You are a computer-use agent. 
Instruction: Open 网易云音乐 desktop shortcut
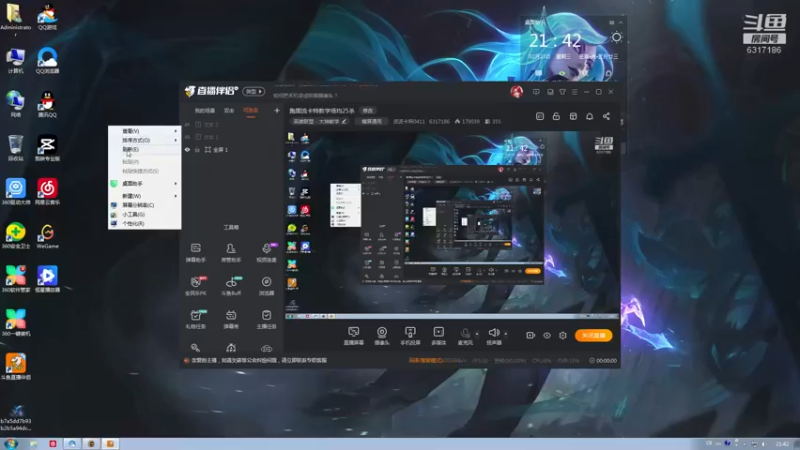(47, 192)
